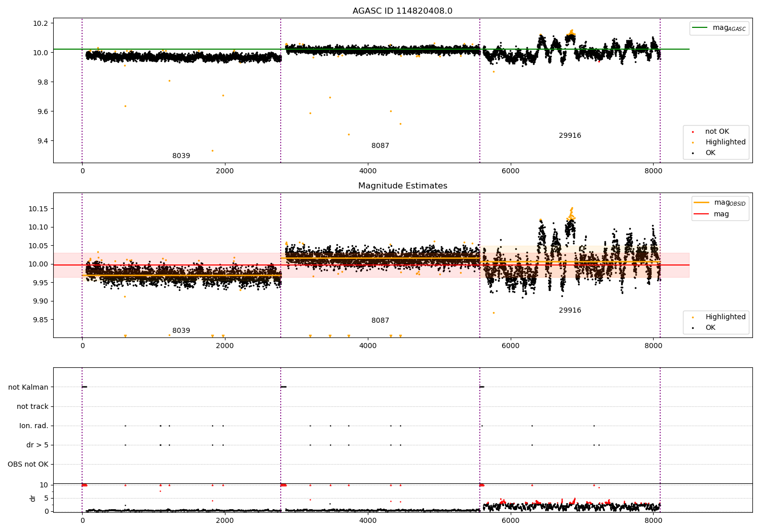Click the rotated 'dr' y-axis label
This screenshot has height=532, width=760.
click(33, 498)
